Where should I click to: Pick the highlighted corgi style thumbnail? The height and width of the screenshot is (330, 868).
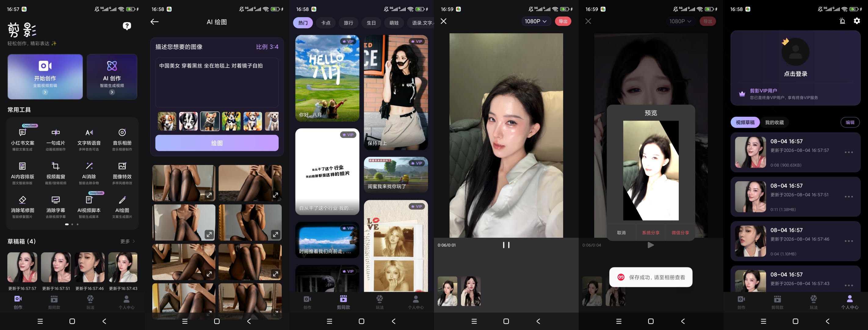pos(210,121)
